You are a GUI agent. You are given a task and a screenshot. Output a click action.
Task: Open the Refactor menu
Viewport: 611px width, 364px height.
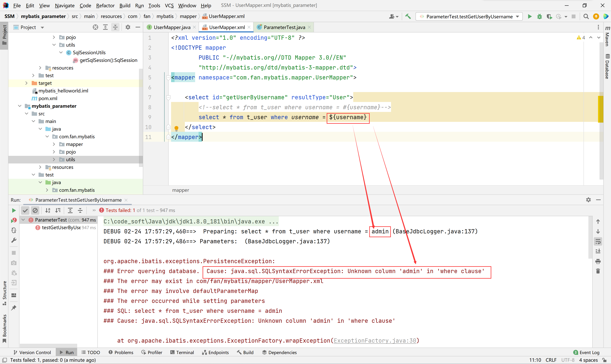[x=105, y=5]
